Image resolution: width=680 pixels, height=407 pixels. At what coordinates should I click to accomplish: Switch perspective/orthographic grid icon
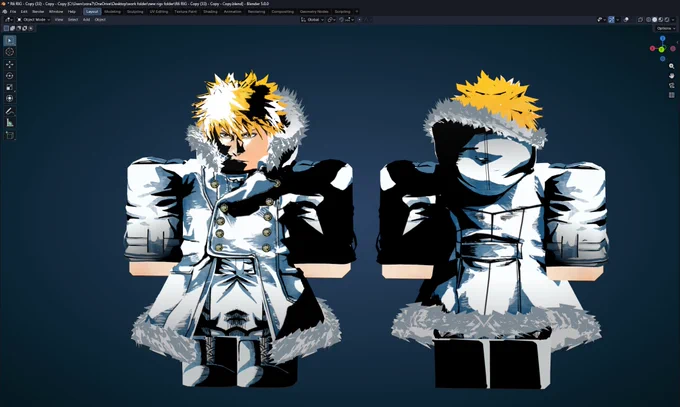(x=671, y=95)
